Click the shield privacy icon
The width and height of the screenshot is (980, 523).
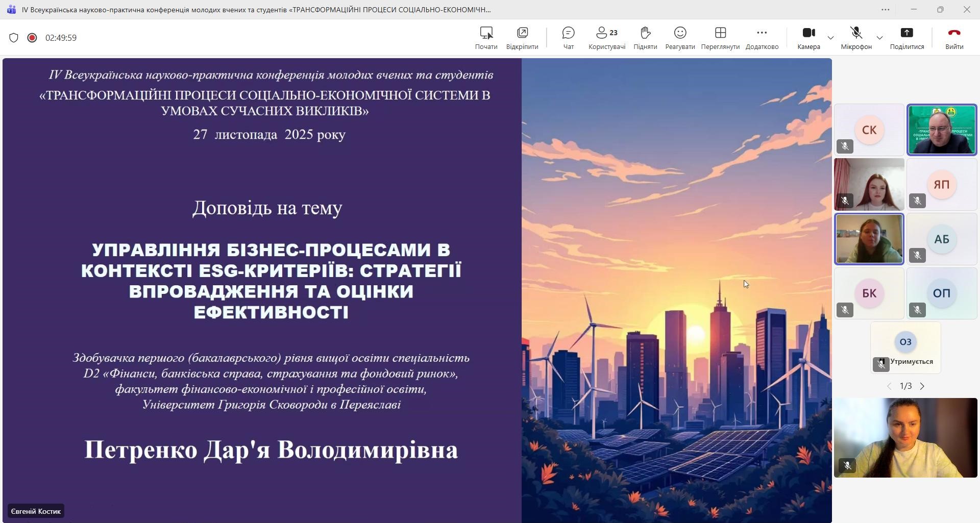14,38
